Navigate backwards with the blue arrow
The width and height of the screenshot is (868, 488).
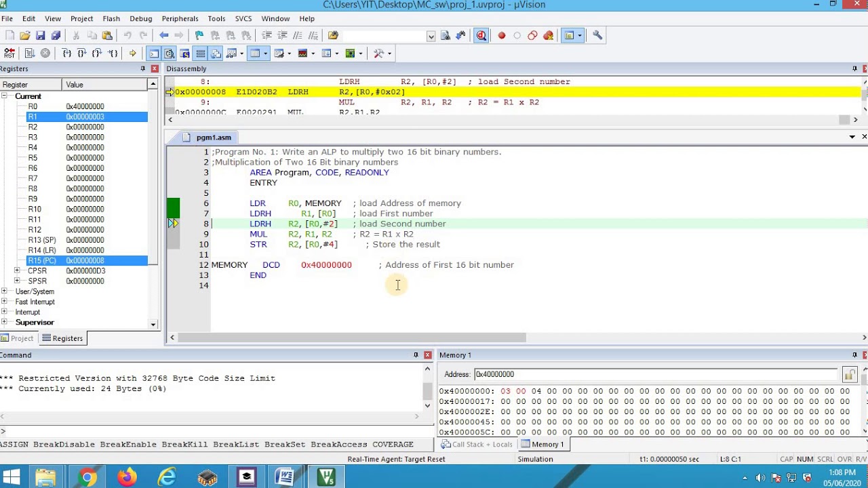(x=163, y=35)
